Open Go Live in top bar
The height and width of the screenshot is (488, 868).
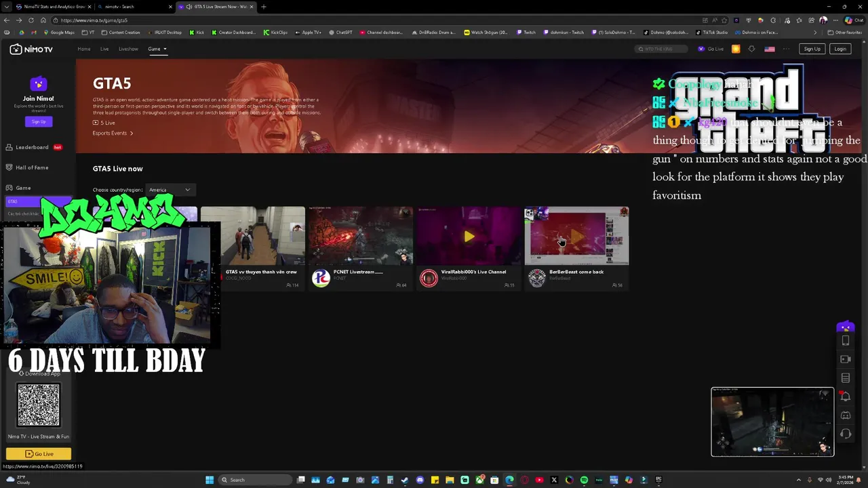click(711, 49)
